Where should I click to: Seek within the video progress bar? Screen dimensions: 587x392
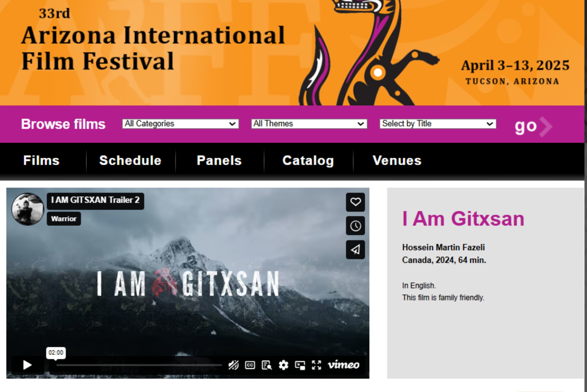click(x=139, y=365)
